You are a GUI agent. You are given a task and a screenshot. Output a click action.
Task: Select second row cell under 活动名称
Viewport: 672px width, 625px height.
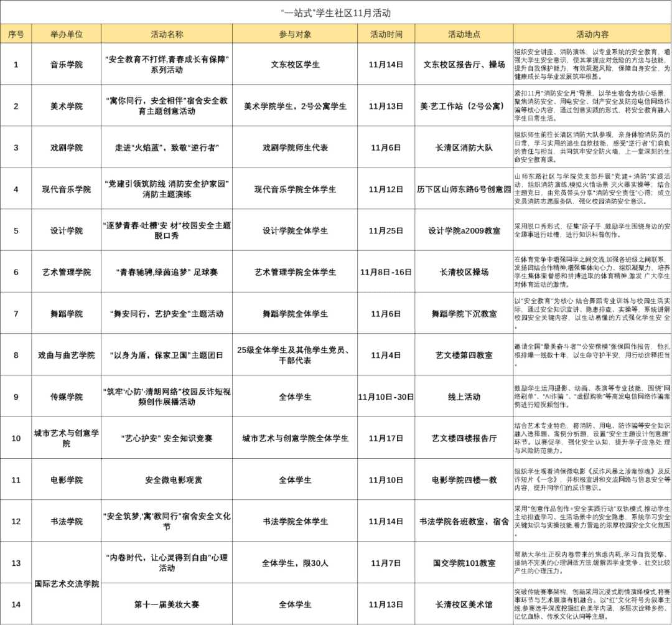(x=167, y=106)
